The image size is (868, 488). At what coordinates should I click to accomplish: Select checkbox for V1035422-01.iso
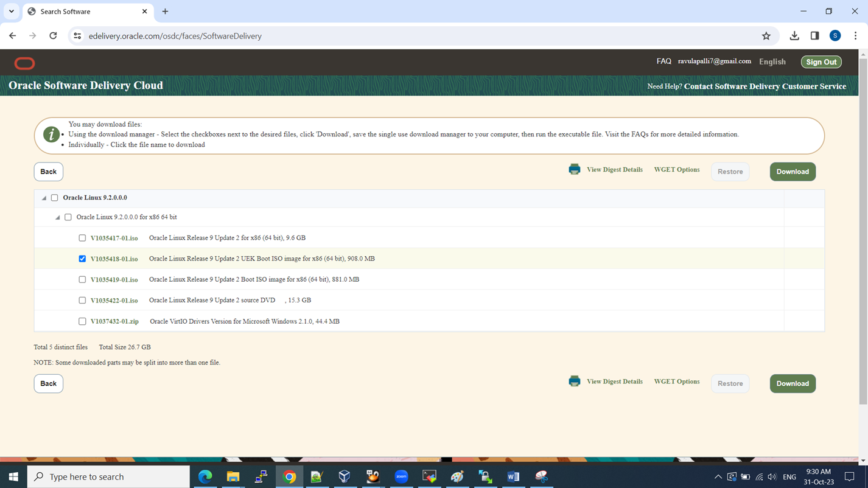[82, 300]
